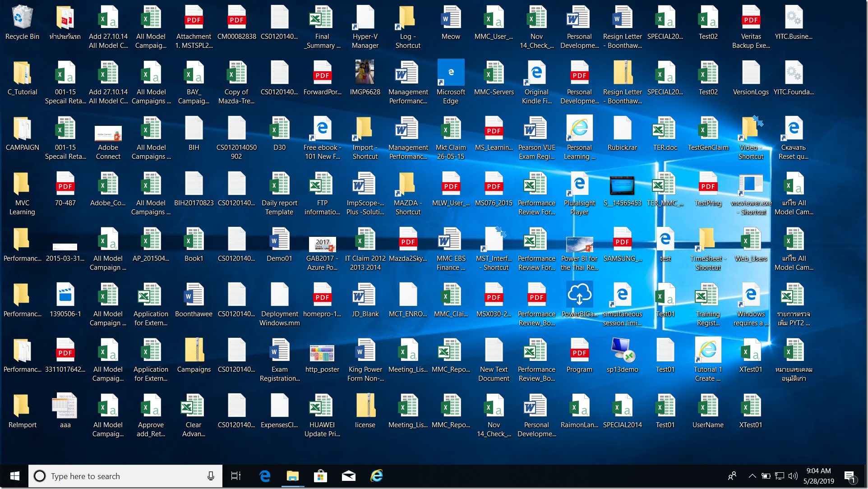Select the Training Regist... Excel file
Viewport: 868px width, 489px height.
708,304
